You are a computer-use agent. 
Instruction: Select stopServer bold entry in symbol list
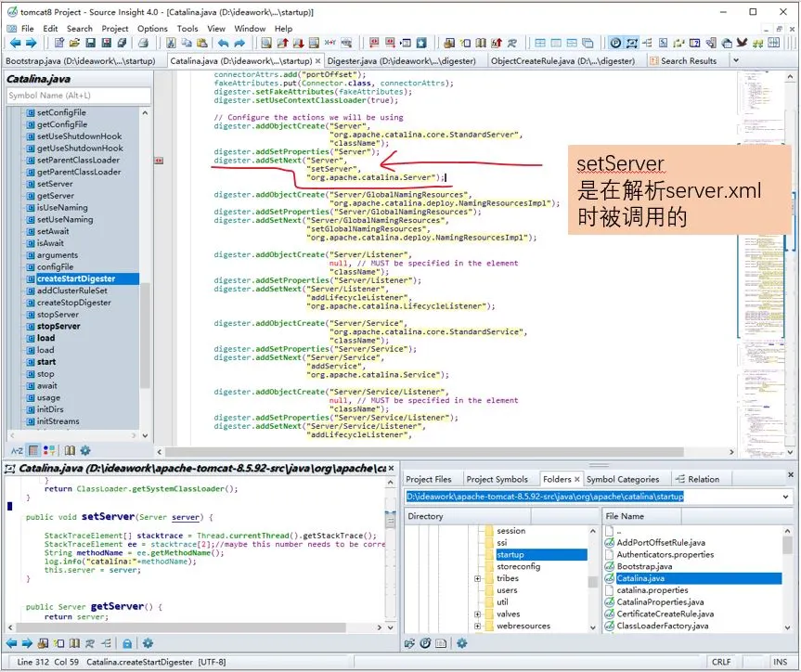click(x=58, y=326)
